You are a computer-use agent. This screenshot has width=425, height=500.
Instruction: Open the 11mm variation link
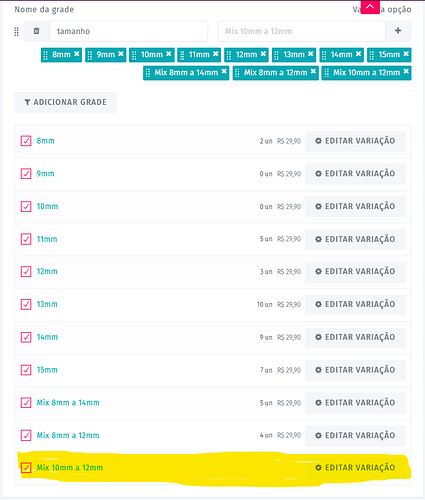pos(47,239)
